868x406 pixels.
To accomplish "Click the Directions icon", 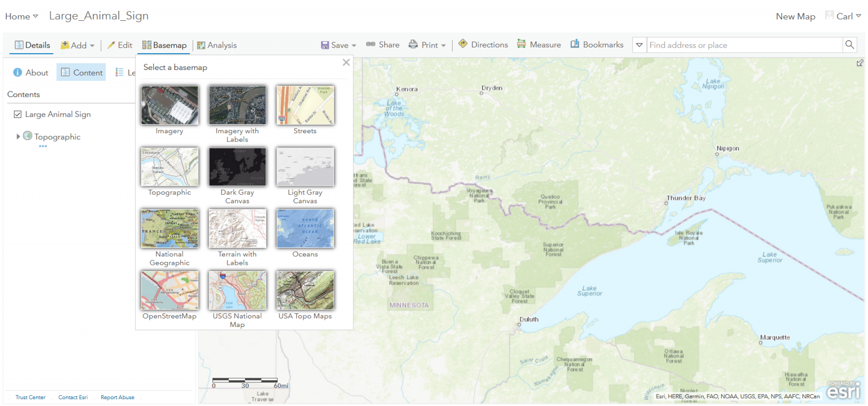I will (463, 44).
